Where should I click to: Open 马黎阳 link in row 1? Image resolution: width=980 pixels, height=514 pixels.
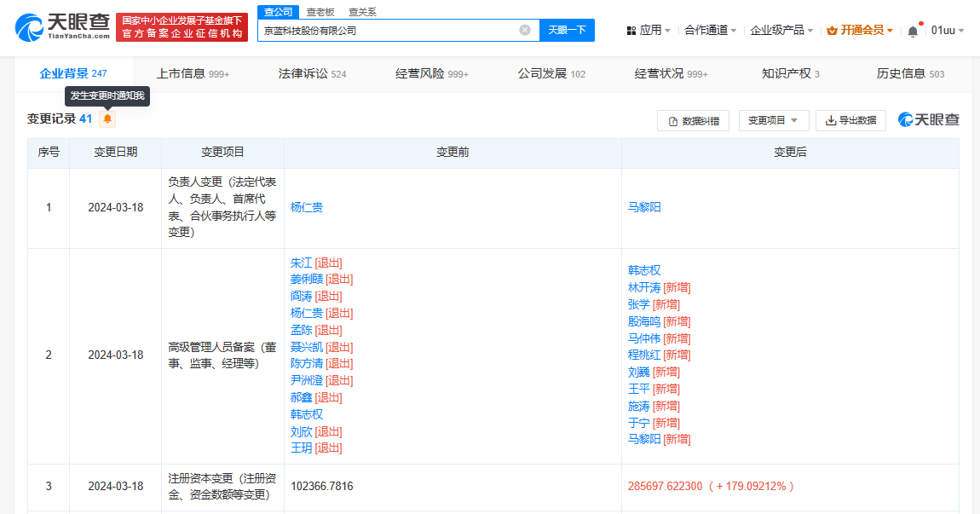[x=644, y=208]
